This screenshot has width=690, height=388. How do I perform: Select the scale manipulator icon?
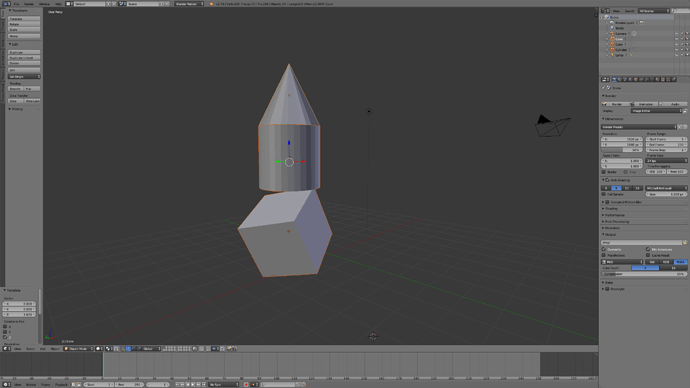click(x=139, y=349)
